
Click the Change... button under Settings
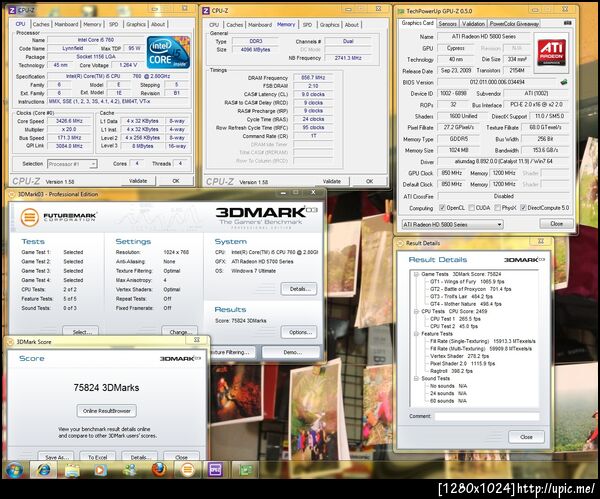179,331
